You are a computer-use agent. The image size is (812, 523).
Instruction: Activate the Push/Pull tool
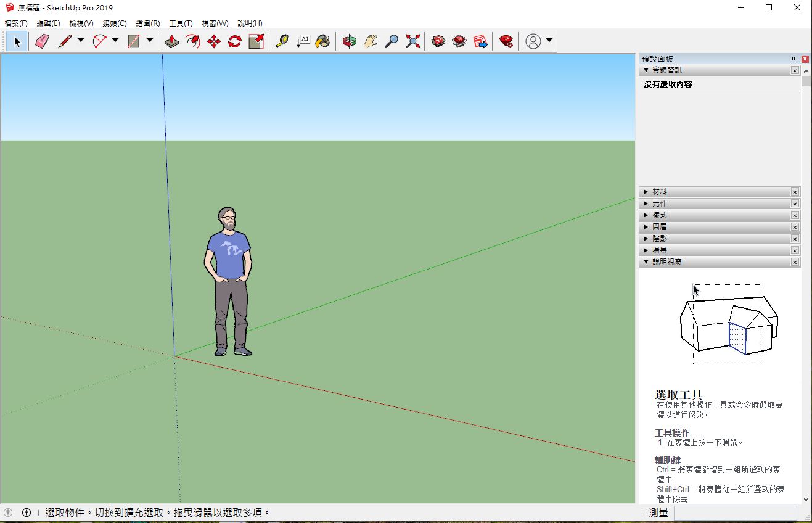pos(172,41)
